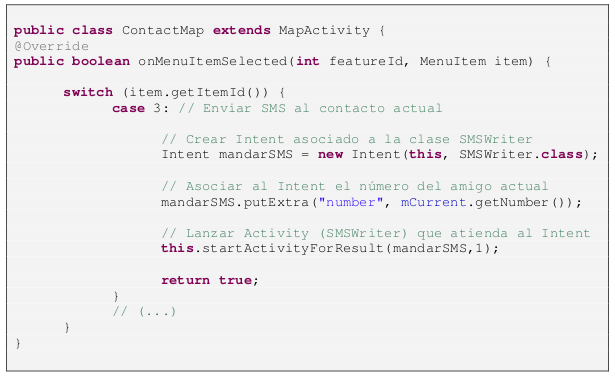Click the Crear Intent comment line

[347, 139]
